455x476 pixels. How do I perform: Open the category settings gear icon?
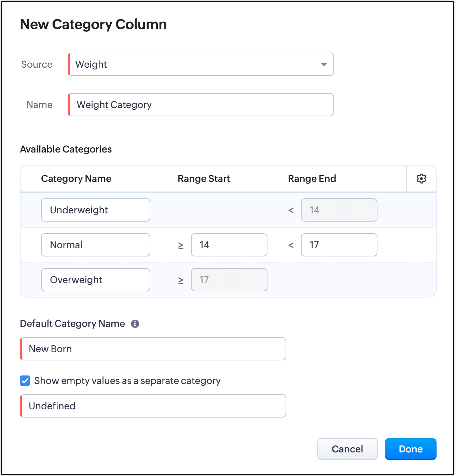(x=421, y=178)
